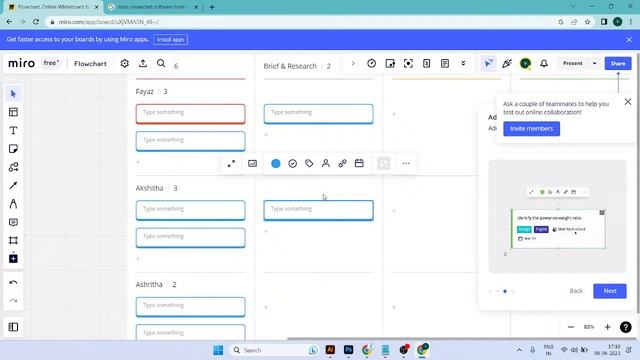Expand card to full view
Image resolution: width=640 pixels, height=360 pixels.
coord(231,163)
